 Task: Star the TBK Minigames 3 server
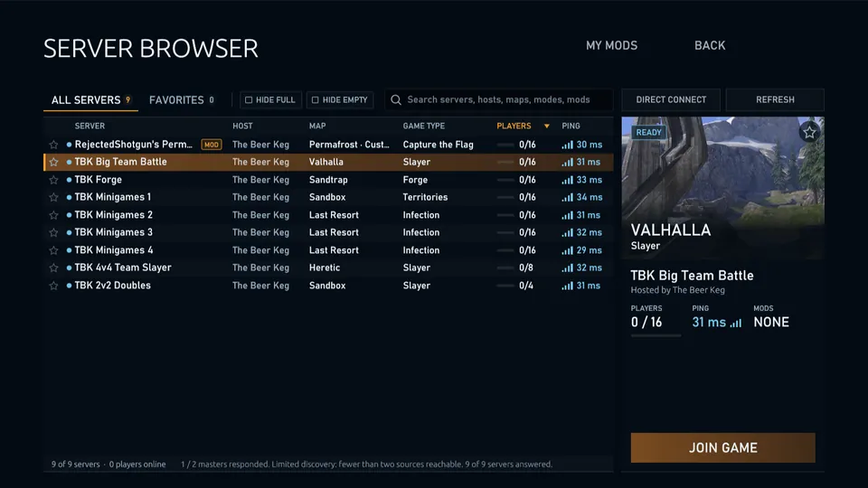tap(53, 233)
